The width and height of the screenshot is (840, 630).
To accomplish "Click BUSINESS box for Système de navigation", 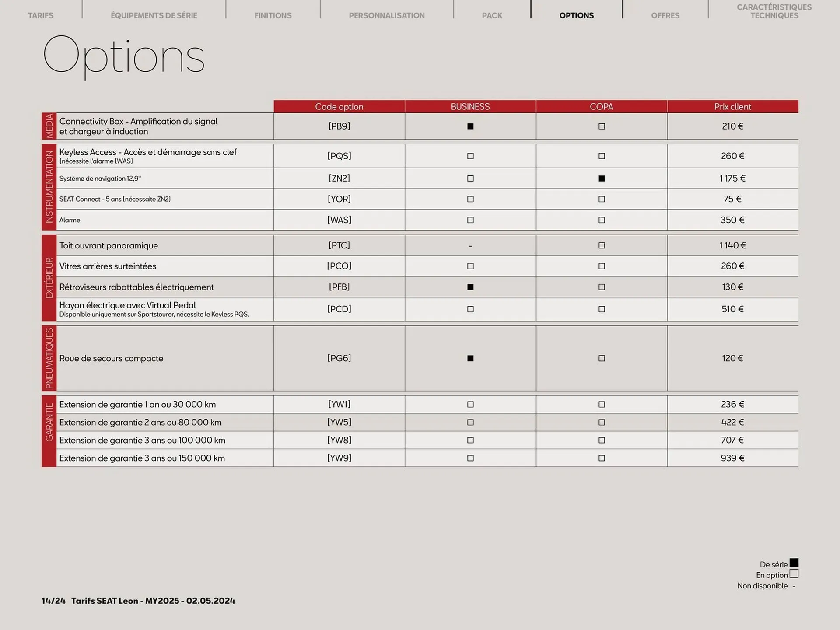I will (470, 178).
